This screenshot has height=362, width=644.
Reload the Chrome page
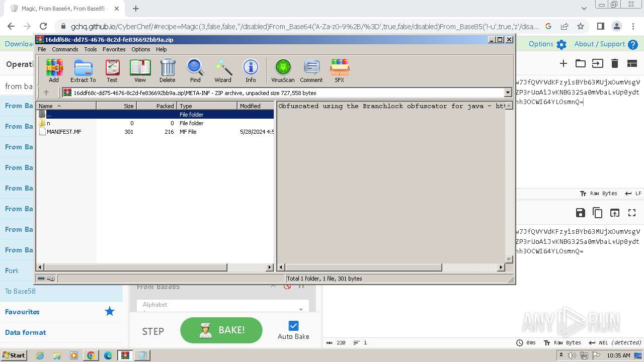click(43, 26)
